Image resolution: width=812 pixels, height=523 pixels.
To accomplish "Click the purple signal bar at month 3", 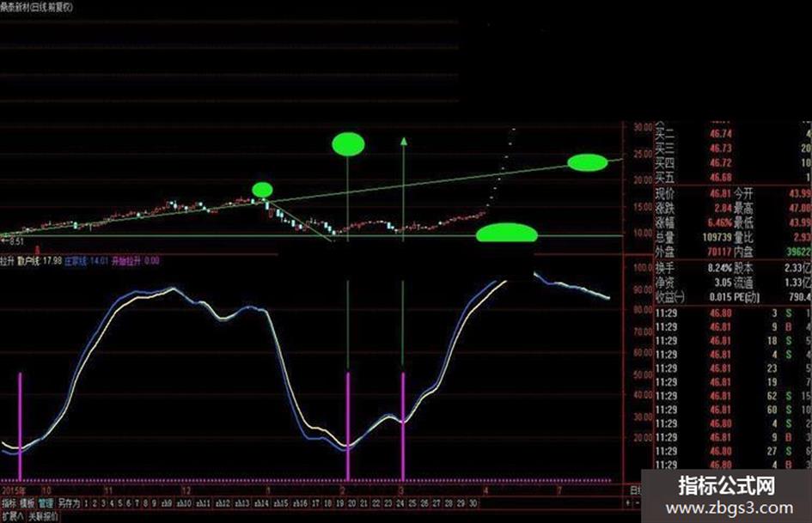I will pos(403,426).
